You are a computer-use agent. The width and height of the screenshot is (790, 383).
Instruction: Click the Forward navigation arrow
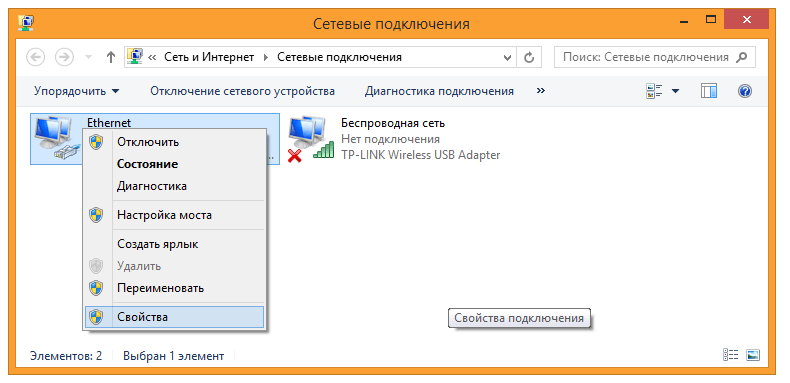[x=64, y=57]
